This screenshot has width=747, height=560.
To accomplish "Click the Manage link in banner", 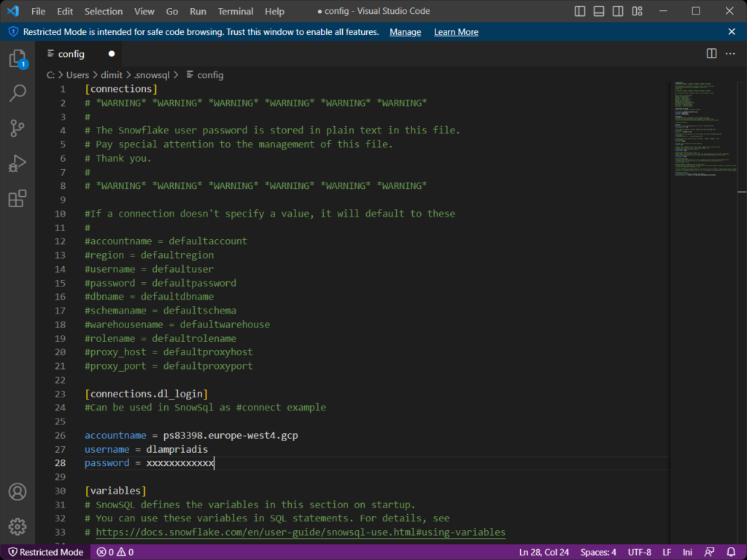I will click(406, 32).
